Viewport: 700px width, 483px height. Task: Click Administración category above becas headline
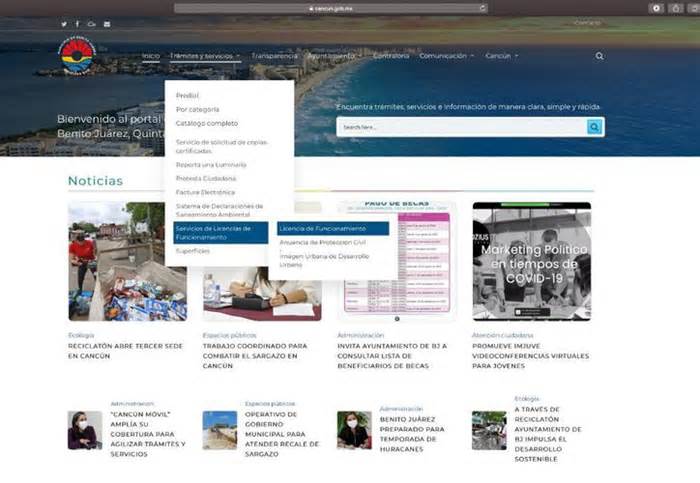coord(361,335)
